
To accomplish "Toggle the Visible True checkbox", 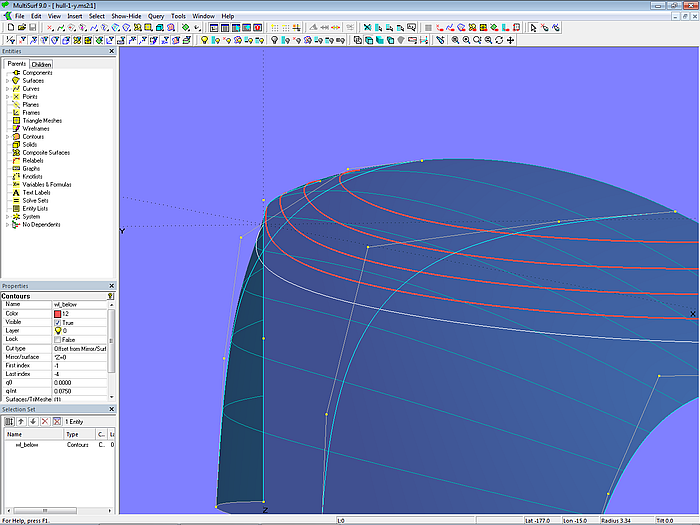I will click(58, 322).
